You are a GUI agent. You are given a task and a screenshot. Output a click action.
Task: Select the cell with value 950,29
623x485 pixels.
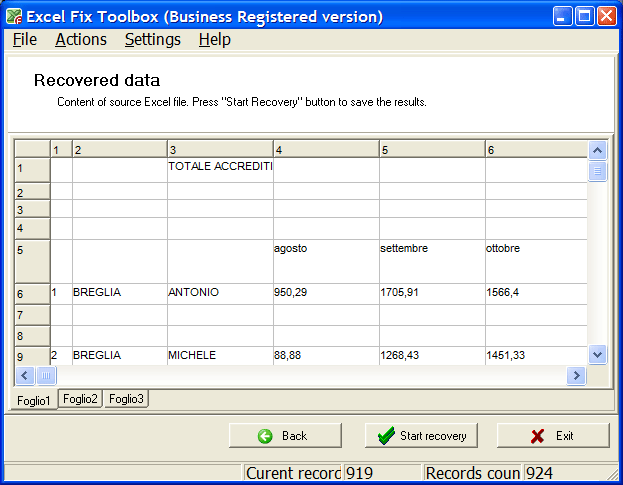pos(326,294)
